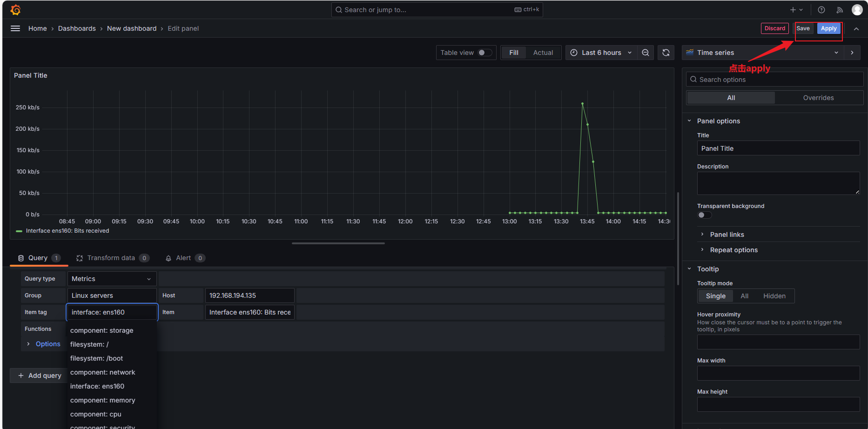The image size is (868, 429).
Task: Open the help question mark icon
Action: tap(821, 10)
